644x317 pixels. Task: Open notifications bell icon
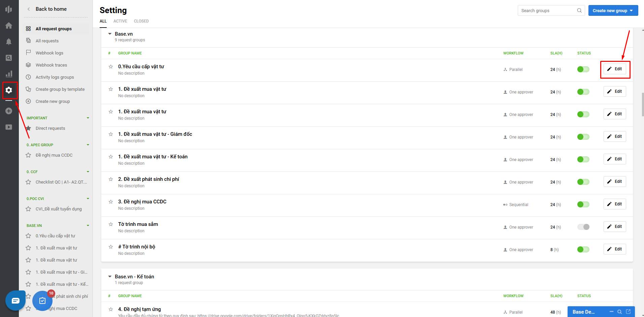tap(9, 42)
